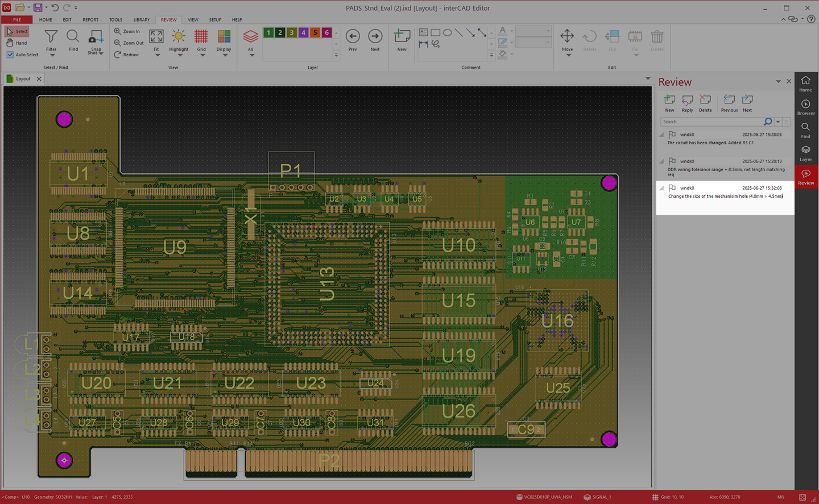Viewport: 819px width, 504px height.
Task: Close the Review panel
Action: pos(789,82)
